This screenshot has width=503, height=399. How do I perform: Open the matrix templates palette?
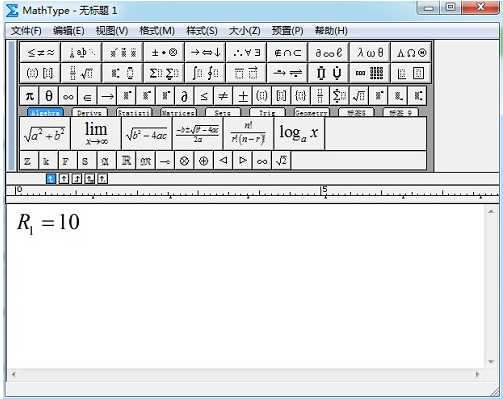[x=370, y=73]
